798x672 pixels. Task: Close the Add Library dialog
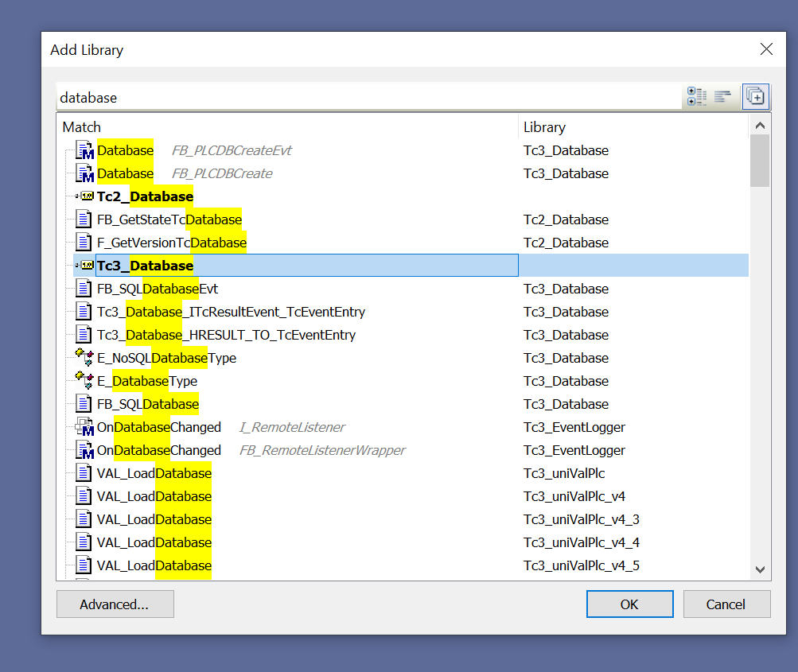(x=766, y=49)
